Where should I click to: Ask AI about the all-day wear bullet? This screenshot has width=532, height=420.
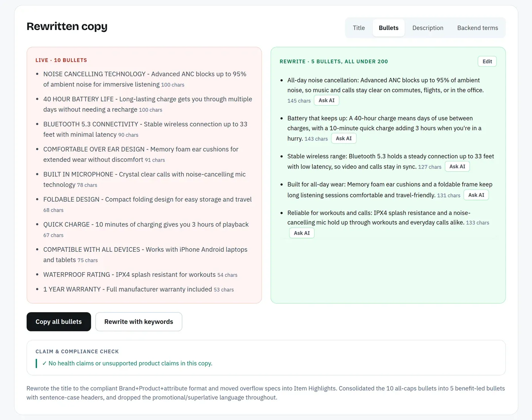[476, 195]
